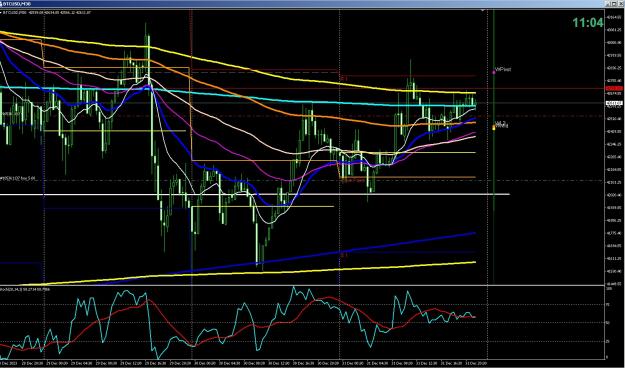Click the chart shift triangle marker at top

(x=483, y=11)
